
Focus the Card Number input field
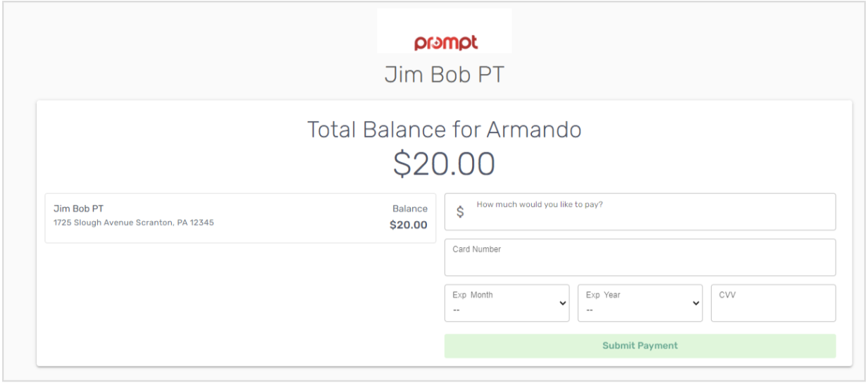point(640,258)
